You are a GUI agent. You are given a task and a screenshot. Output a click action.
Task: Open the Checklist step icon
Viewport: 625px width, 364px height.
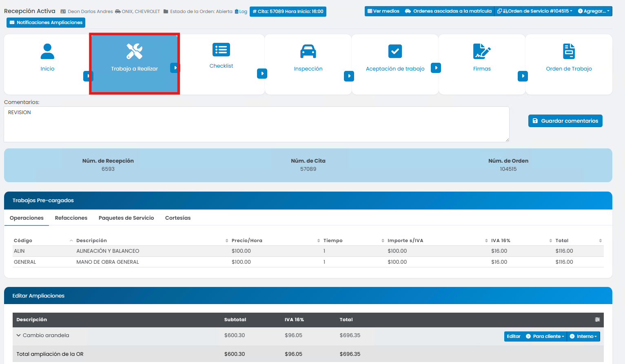221,50
